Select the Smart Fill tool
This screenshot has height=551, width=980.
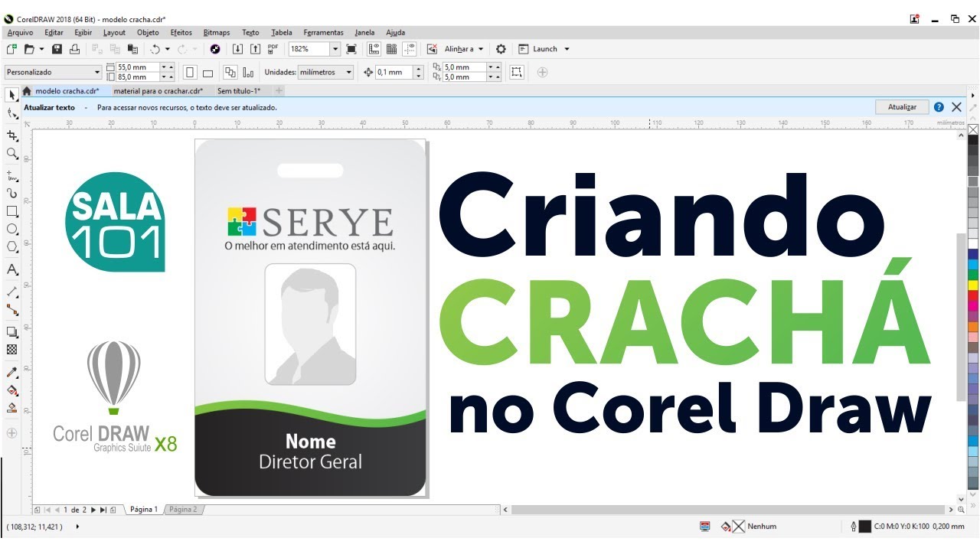click(x=11, y=408)
